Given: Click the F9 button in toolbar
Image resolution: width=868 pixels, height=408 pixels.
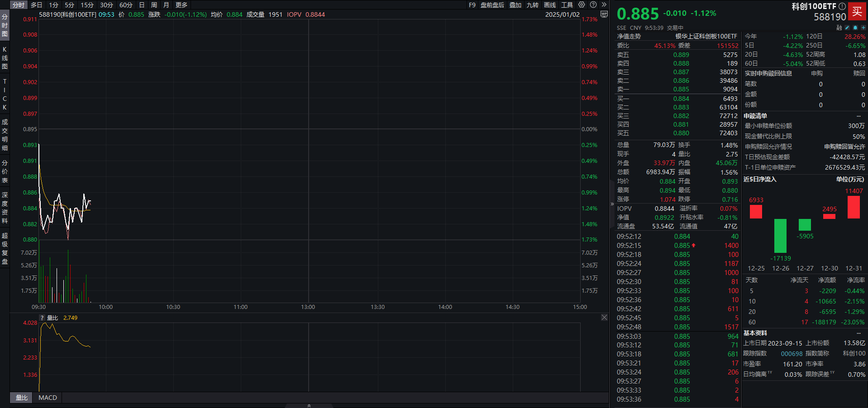Looking at the screenshot, I should (x=472, y=5).
